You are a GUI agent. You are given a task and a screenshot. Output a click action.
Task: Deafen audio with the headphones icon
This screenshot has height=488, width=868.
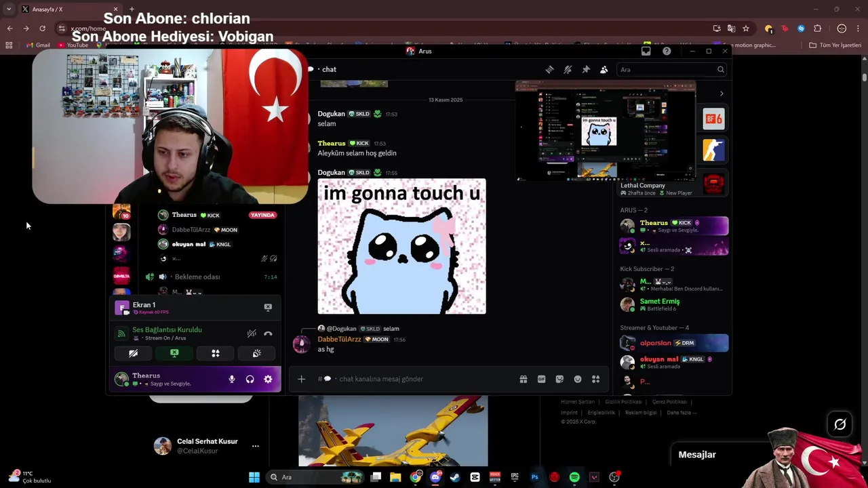point(250,380)
